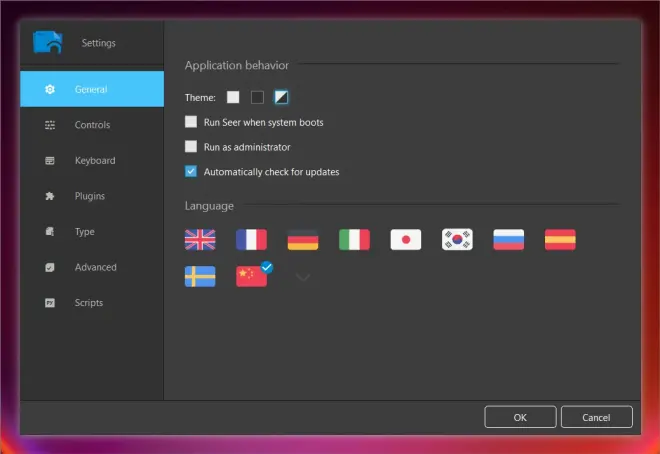The height and width of the screenshot is (454, 660).
Task: Switch to the Keyboard settings tab
Action: (92, 160)
